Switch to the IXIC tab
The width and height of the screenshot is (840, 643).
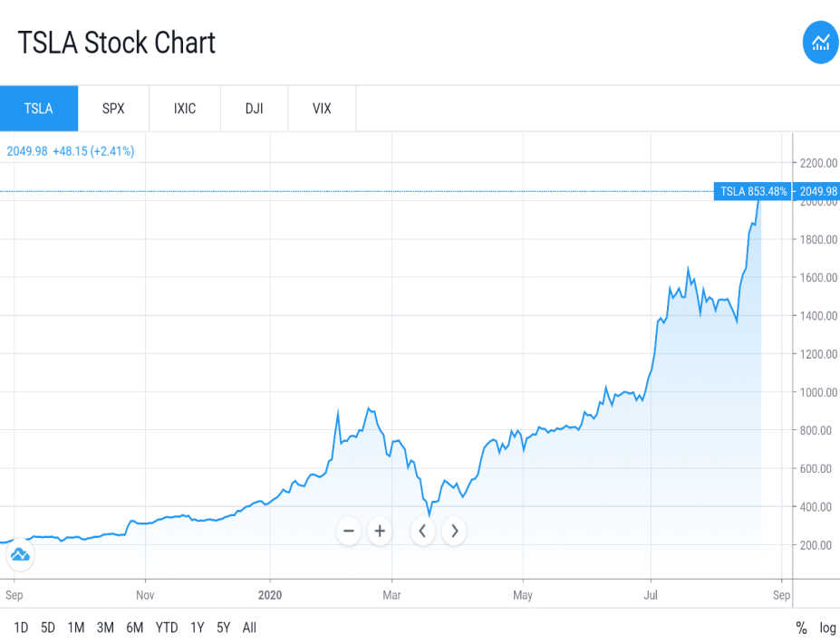tap(185, 109)
